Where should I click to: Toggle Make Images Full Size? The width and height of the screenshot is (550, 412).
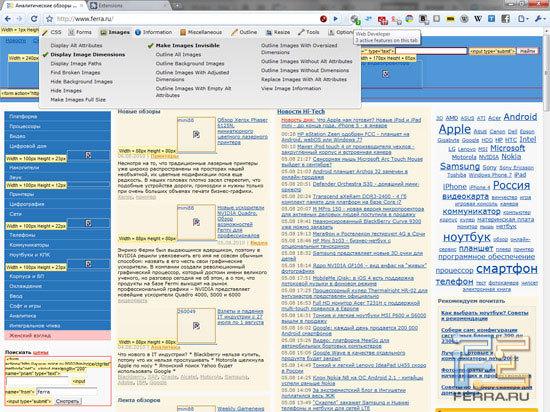coord(78,100)
